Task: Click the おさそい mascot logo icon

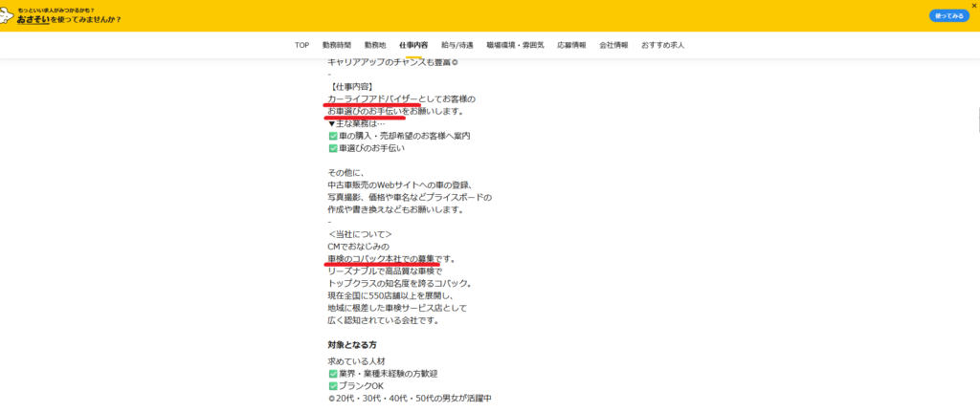Action: tap(10, 16)
